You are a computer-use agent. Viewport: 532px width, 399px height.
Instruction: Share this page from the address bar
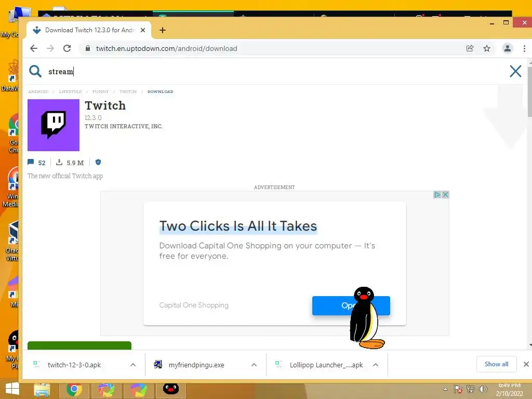[470, 48]
